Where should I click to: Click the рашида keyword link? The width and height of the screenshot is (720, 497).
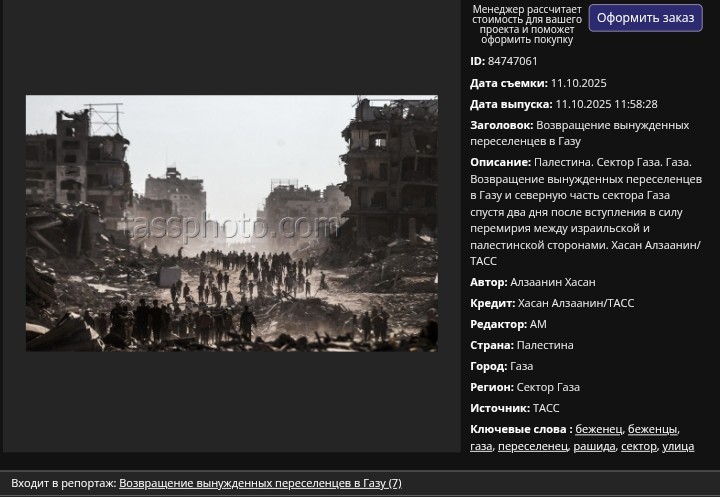(x=594, y=446)
